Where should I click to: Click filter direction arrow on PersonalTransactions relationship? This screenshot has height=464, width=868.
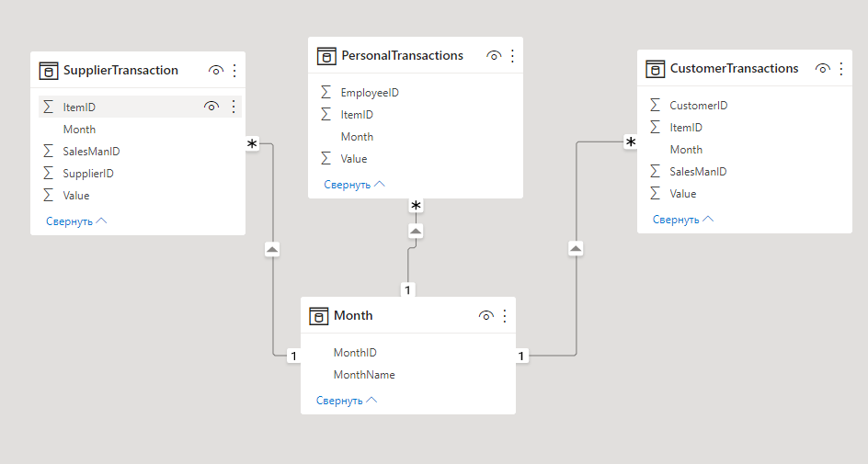point(416,232)
